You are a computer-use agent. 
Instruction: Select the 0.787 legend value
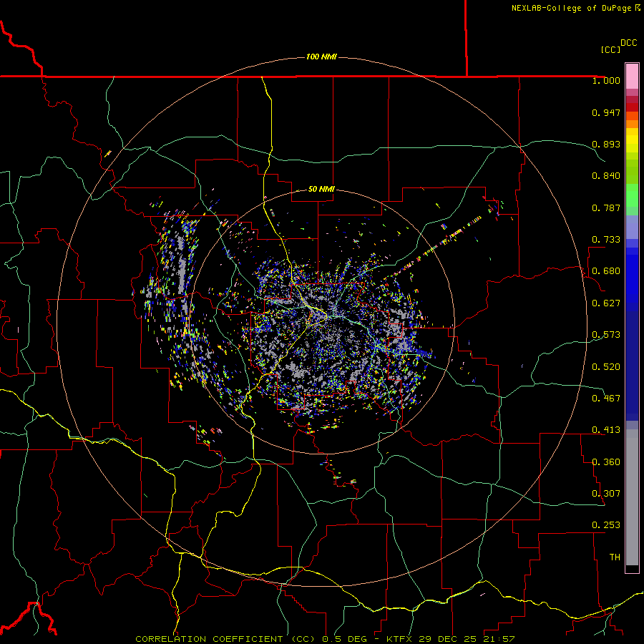(606, 208)
